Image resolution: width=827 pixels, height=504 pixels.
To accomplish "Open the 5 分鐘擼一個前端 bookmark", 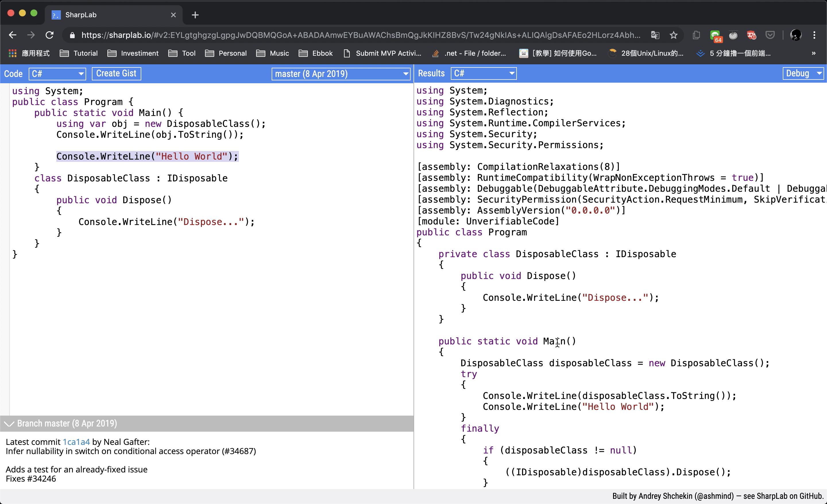I will 734,53.
